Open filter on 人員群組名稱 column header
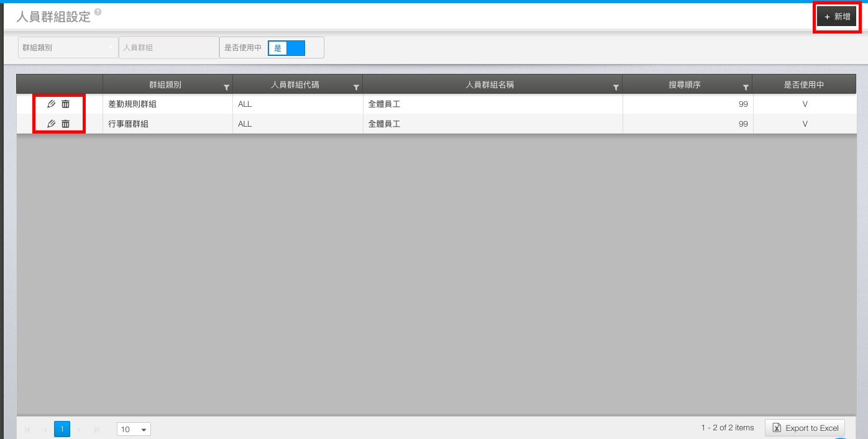This screenshot has width=868, height=439. tap(616, 88)
